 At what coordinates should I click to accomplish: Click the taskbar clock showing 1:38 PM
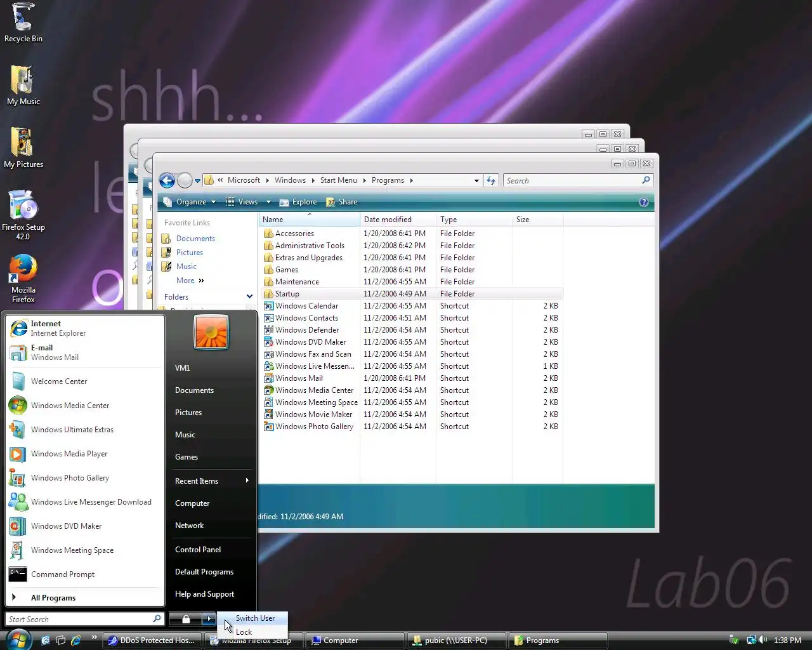[787, 640]
